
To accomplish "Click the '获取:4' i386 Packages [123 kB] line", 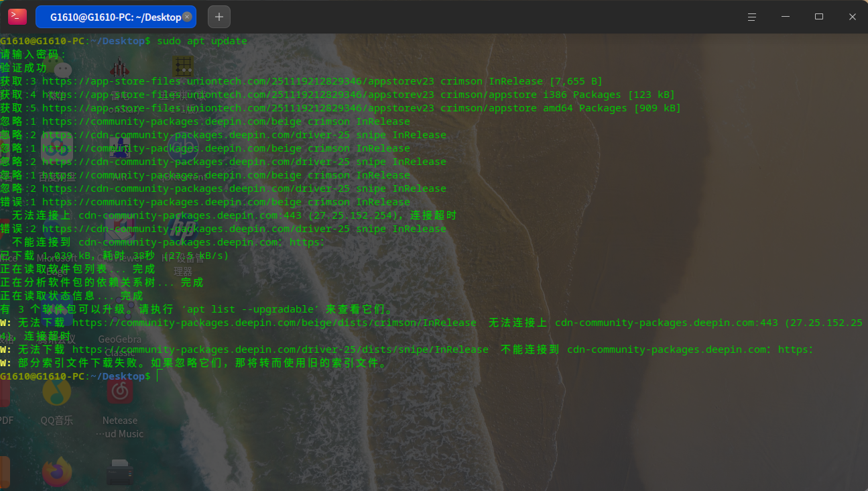I will (x=337, y=95).
